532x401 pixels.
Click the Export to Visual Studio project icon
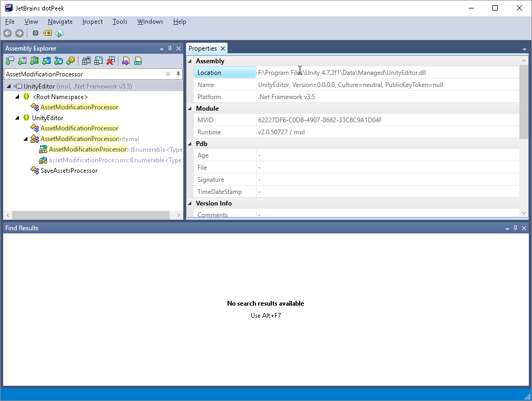(126, 61)
